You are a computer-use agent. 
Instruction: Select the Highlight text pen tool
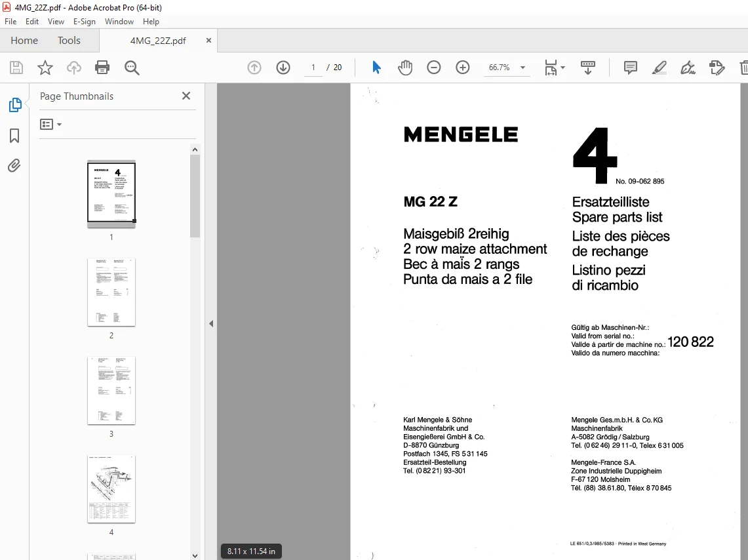(659, 68)
